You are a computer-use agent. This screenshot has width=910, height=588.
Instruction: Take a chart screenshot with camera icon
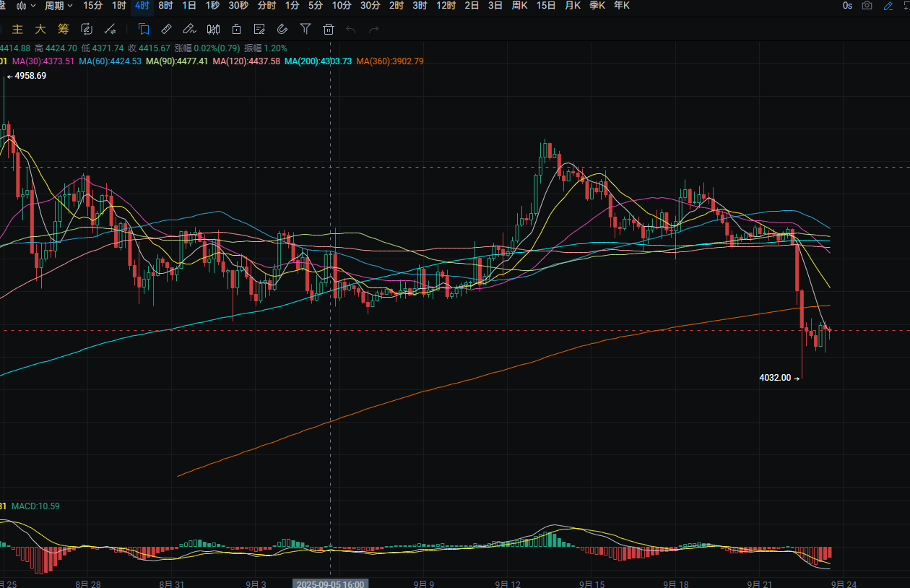pos(867,6)
